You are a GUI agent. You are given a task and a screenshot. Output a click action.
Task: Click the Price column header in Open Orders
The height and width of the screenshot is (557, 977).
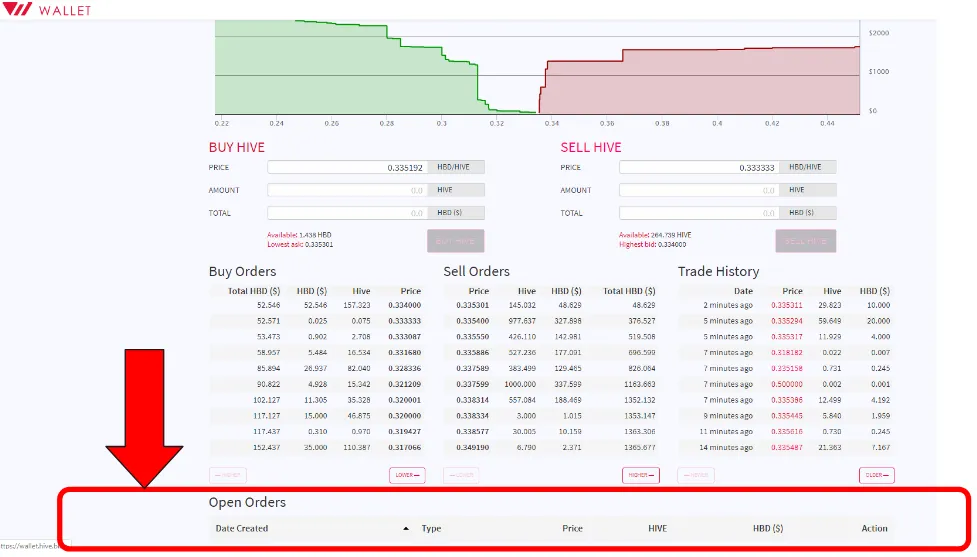click(572, 528)
